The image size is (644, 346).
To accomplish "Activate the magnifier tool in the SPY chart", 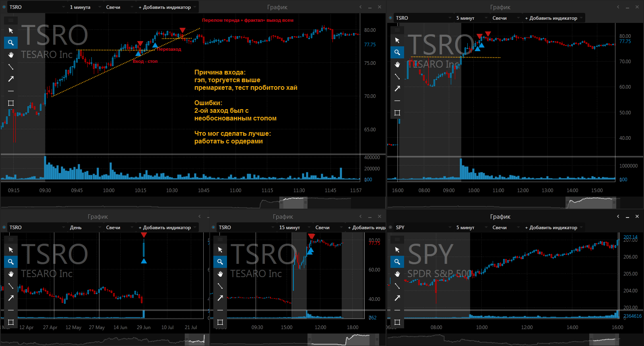I will click(397, 262).
